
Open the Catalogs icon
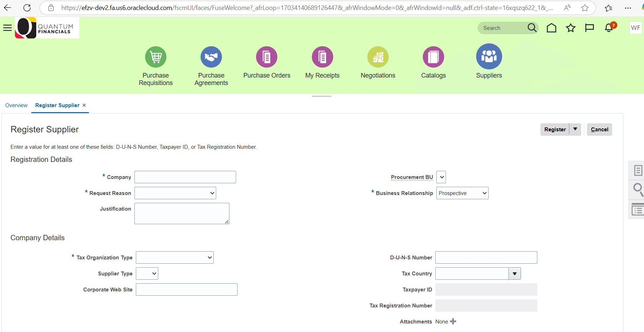click(x=433, y=57)
